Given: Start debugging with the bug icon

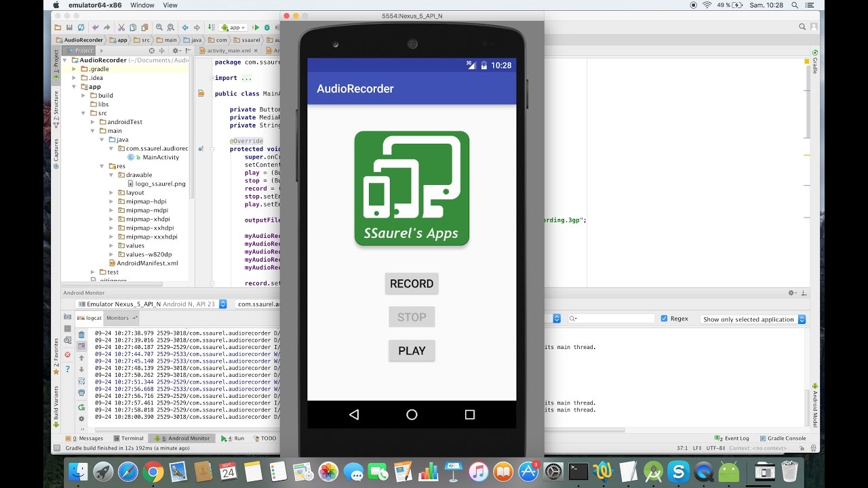Looking at the screenshot, I should 267,27.
